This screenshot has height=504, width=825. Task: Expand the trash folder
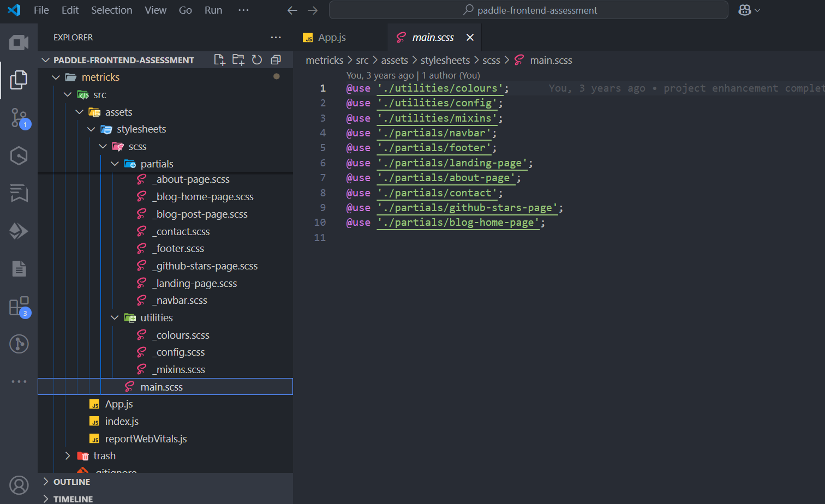[104, 456]
